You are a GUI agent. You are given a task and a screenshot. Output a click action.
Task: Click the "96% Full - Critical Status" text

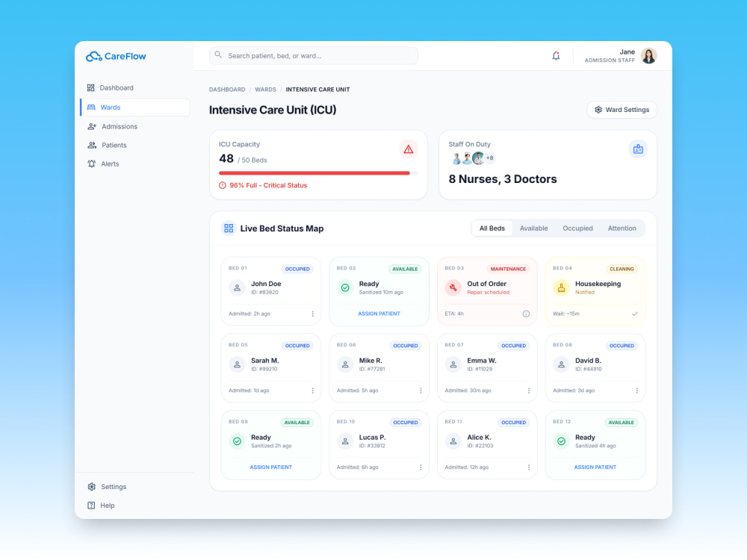pos(268,185)
